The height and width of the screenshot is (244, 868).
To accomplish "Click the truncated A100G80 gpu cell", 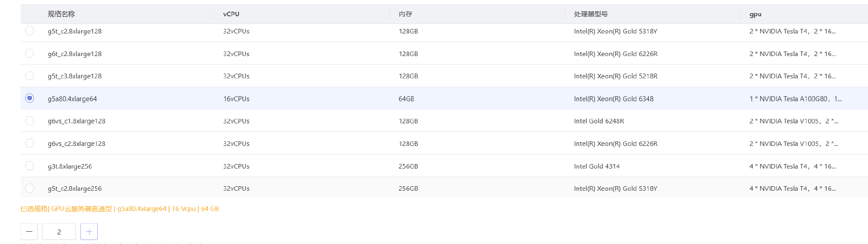I will [796, 99].
